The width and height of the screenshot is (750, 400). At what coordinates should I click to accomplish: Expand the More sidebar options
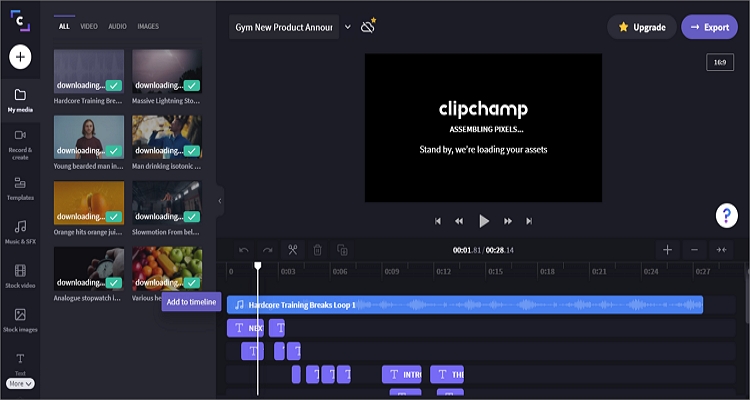tap(20, 384)
